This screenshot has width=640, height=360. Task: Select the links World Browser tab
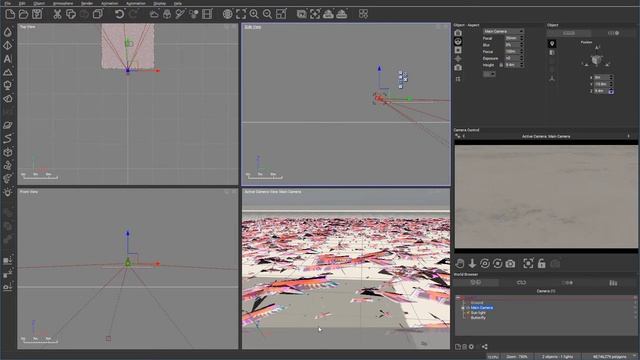coord(521,282)
